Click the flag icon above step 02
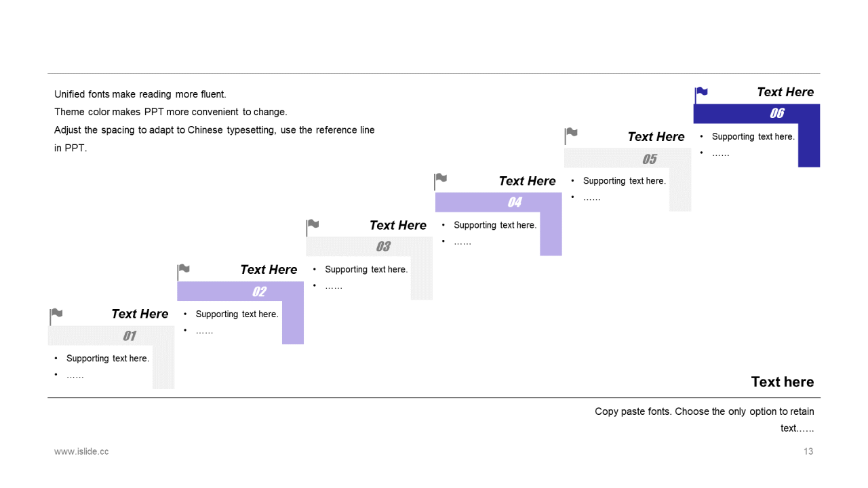The width and height of the screenshot is (868, 488). (183, 272)
